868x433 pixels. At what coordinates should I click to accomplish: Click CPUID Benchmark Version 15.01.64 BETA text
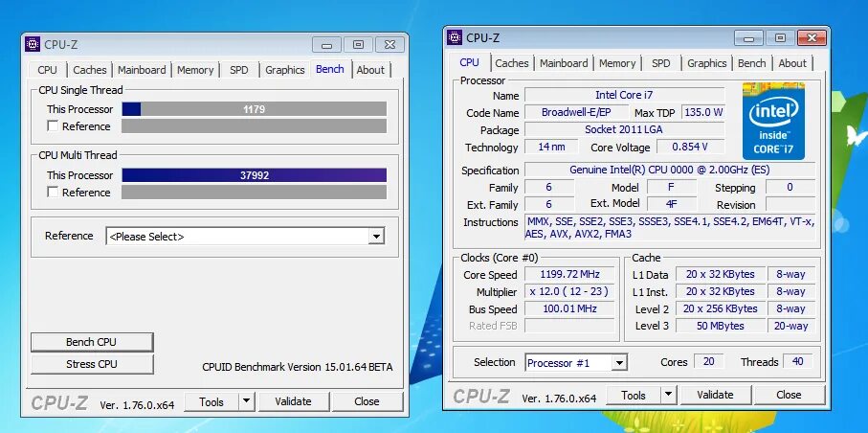click(x=298, y=367)
